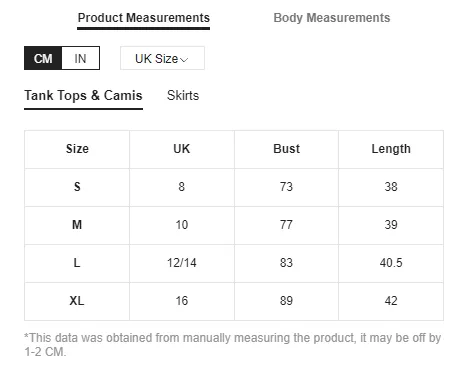Click the 12/14 UK size cell

coord(182,263)
